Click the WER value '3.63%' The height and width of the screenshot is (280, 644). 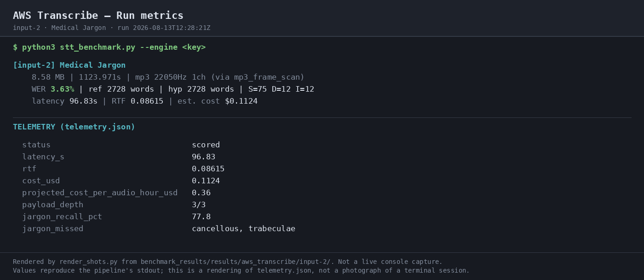pyautogui.click(x=62, y=89)
